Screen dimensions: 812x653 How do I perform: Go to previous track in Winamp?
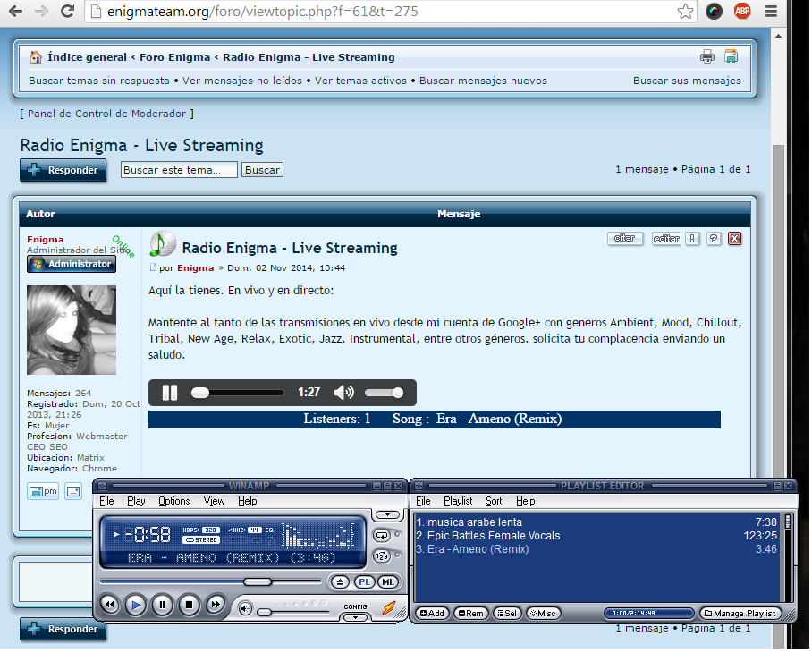[x=109, y=606]
